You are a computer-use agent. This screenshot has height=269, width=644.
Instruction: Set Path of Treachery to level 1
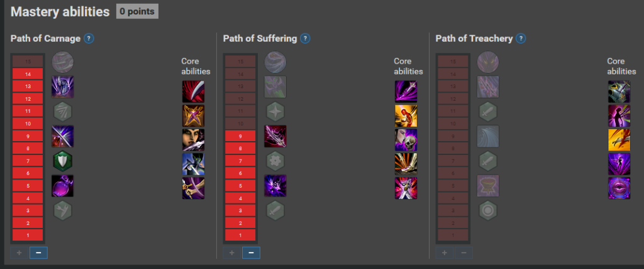(453, 235)
